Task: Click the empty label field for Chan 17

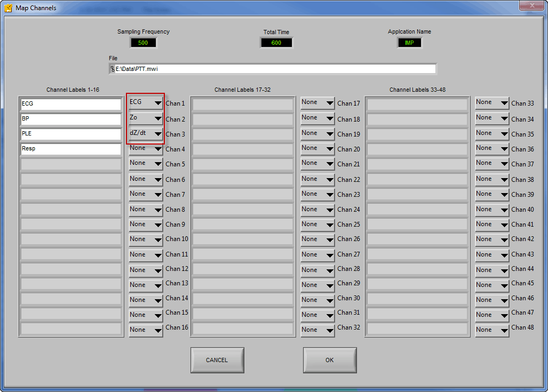Action: [243, 104]
